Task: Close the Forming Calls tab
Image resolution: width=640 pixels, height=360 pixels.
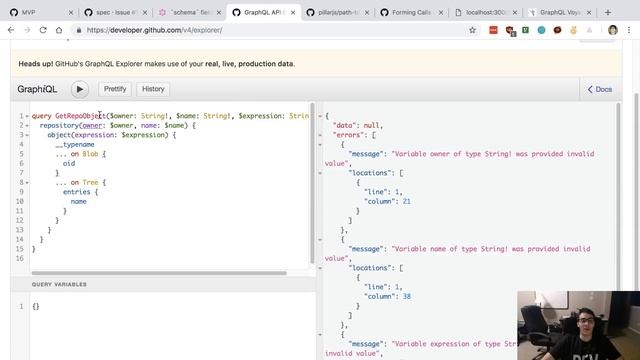Action: pos(441,13)
